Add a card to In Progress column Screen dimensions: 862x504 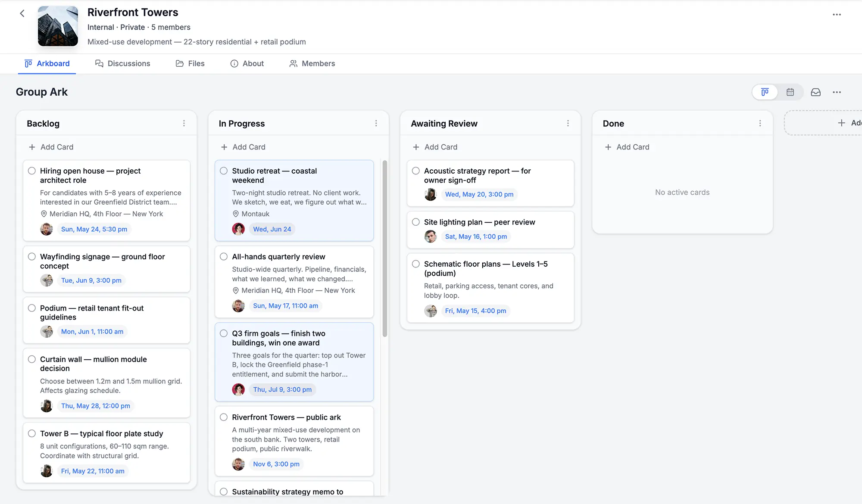pos(243,147)
